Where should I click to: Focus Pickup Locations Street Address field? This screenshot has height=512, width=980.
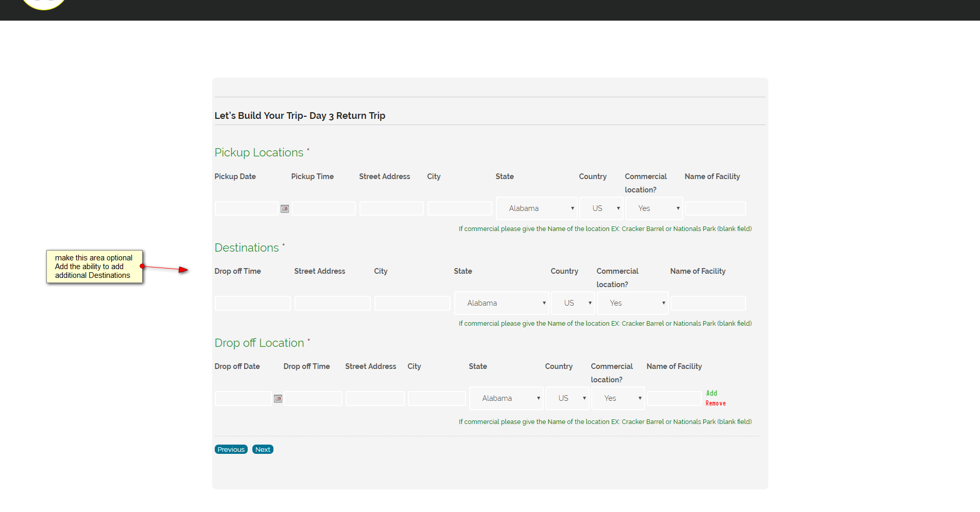pyautogui.click(x=391, y=208)
